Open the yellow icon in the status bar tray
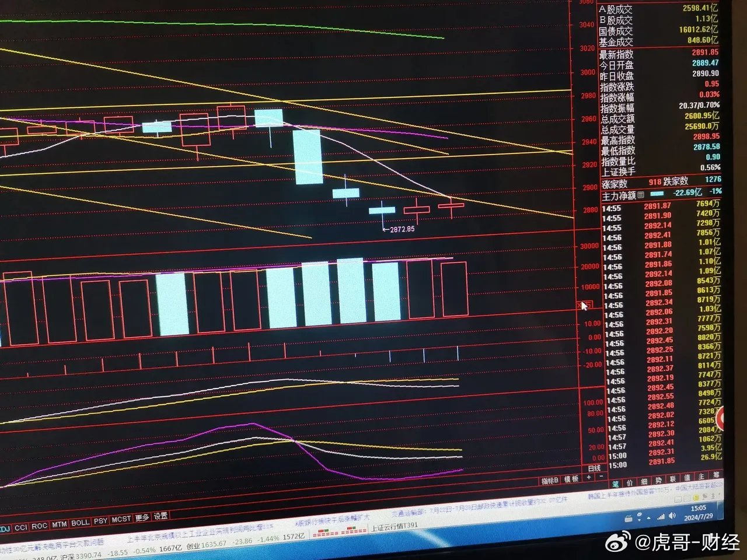The image size is (747, 560). [696, 496]
